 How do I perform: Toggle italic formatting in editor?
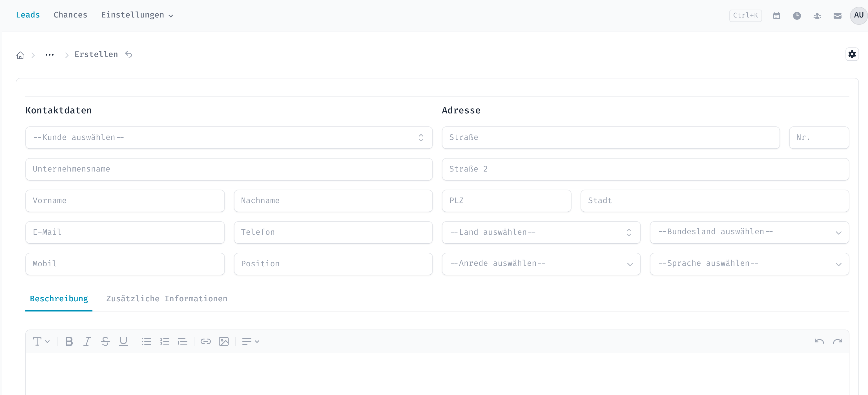(x=87, y=341)
